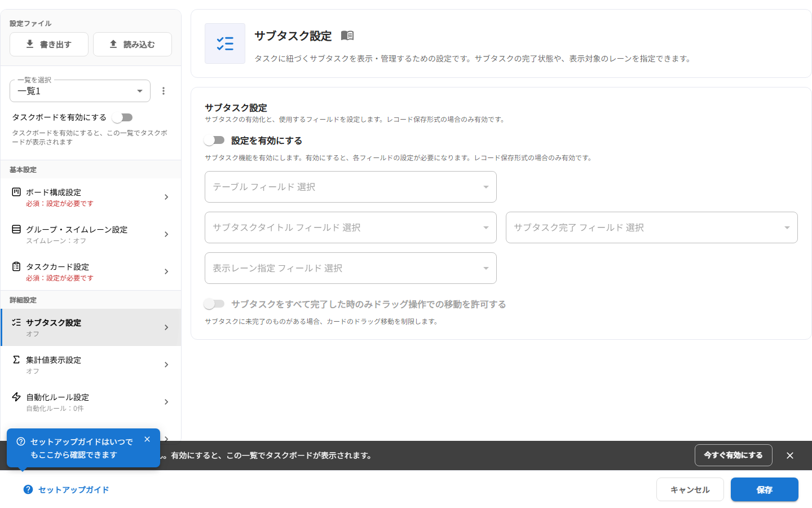The width and height of the screenshot is (812, 508).
Task: Open サブタスクタイトル フィールド 選択 dropdown
Action: [351, 227]
